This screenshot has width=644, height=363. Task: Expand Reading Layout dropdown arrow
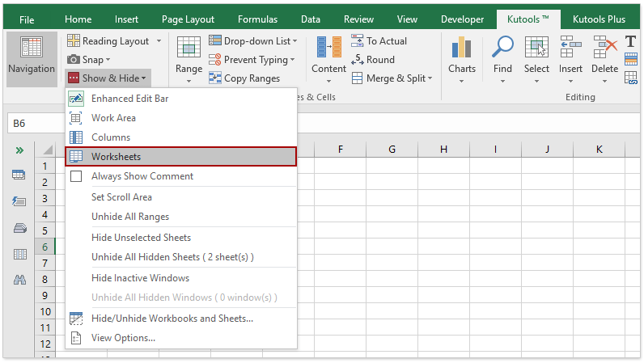pos(159,41)
